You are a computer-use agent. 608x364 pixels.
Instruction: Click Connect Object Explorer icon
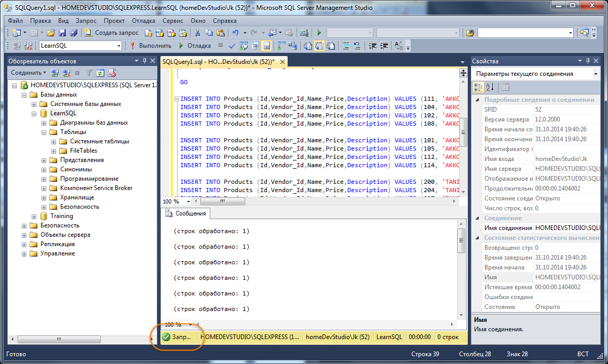(55, 73)
